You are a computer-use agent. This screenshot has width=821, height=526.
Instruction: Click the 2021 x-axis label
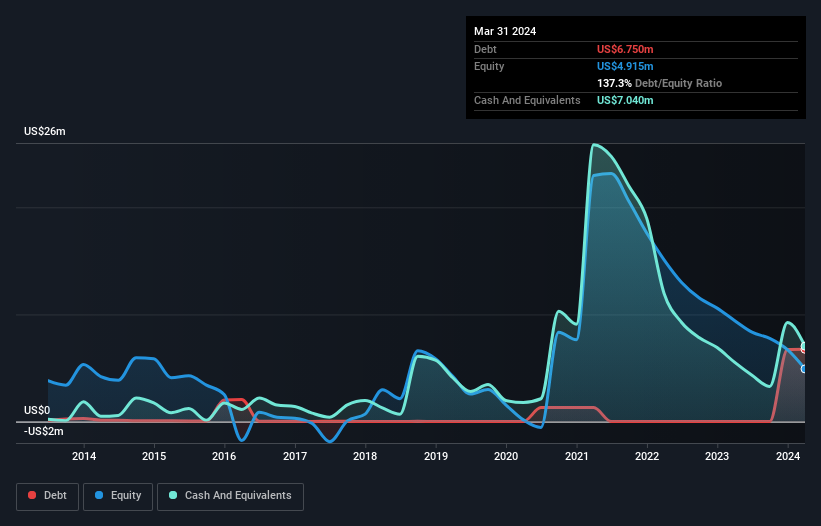[576, 456]
